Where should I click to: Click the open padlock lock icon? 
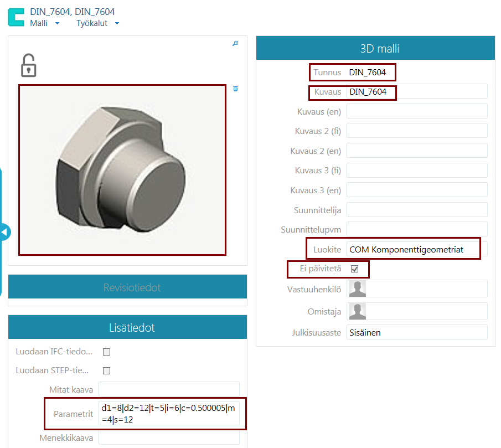tap(28, 65)
